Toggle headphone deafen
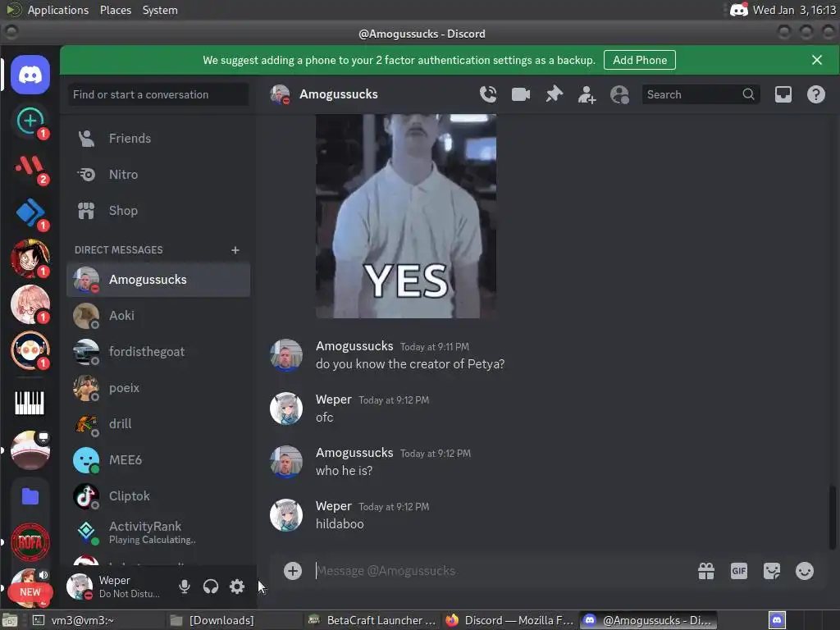This screenshot has width=840, height=630. pyautogui.click(x=211, y=587)
